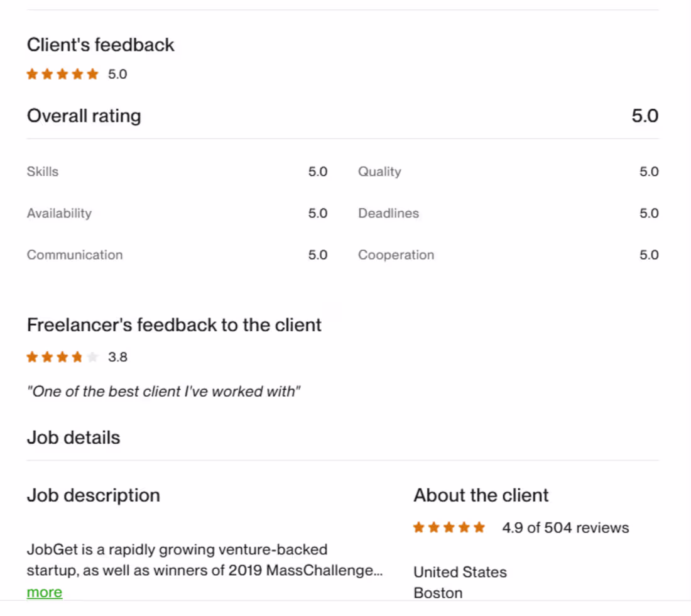691x616 pixels.
Task: Click the 4.9 of 504 reviews text
Action: click(x=565, y=527)
